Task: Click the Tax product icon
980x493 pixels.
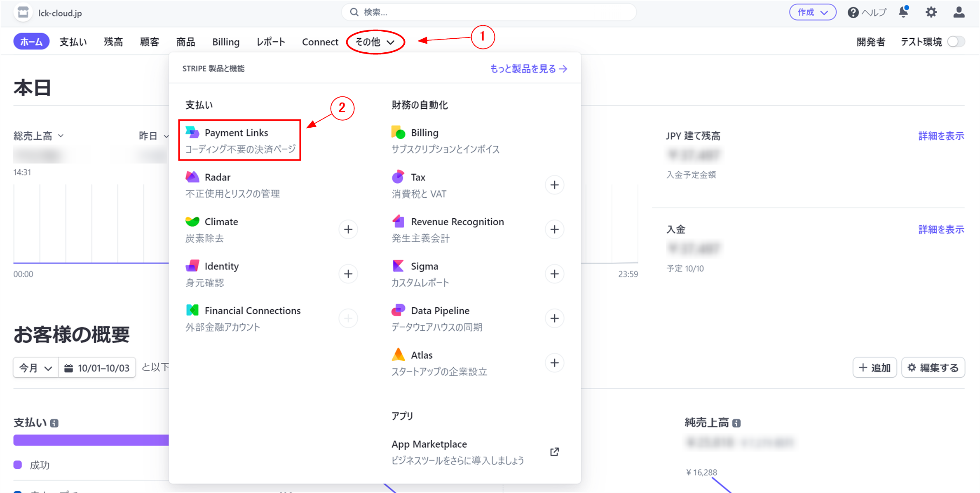Action: (398, 177)
